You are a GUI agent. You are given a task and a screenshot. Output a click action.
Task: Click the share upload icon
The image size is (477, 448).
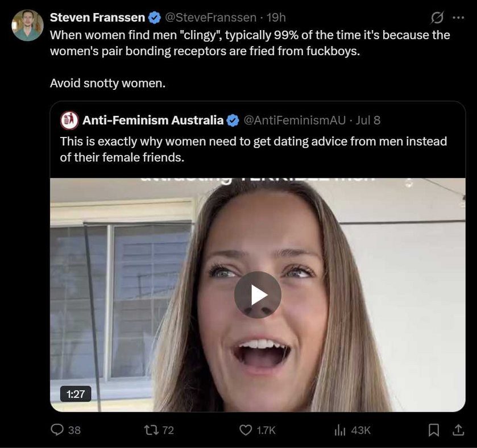point(458,430)
